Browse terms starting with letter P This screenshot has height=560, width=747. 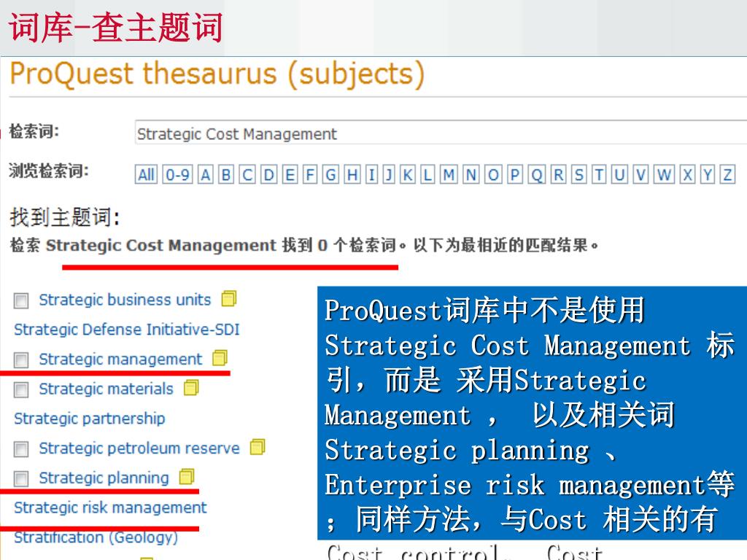point(514,175)
